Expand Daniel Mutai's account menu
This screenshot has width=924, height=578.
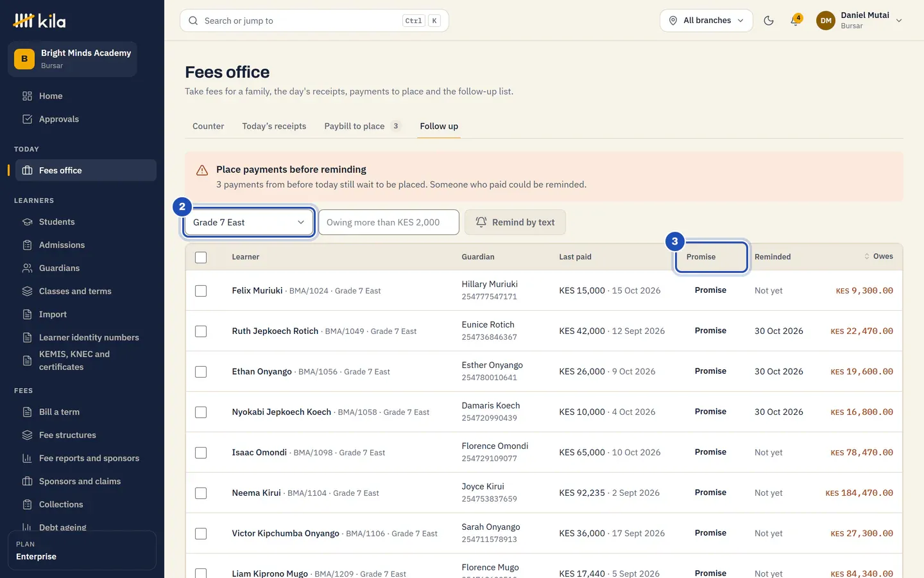click(x=860, y=21)
